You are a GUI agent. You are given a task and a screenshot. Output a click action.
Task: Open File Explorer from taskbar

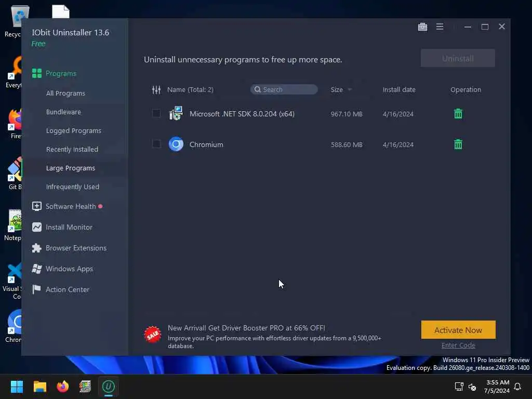39,387
